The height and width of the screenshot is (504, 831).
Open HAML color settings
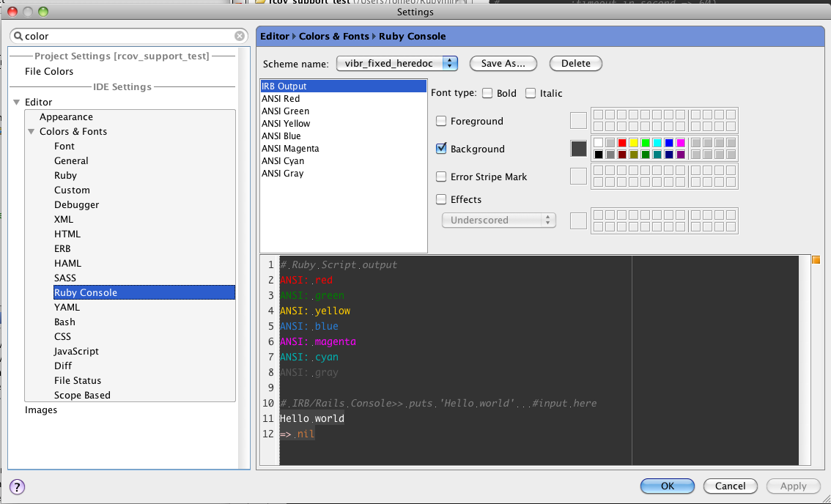pyautogui.click(x=67, y=264)
